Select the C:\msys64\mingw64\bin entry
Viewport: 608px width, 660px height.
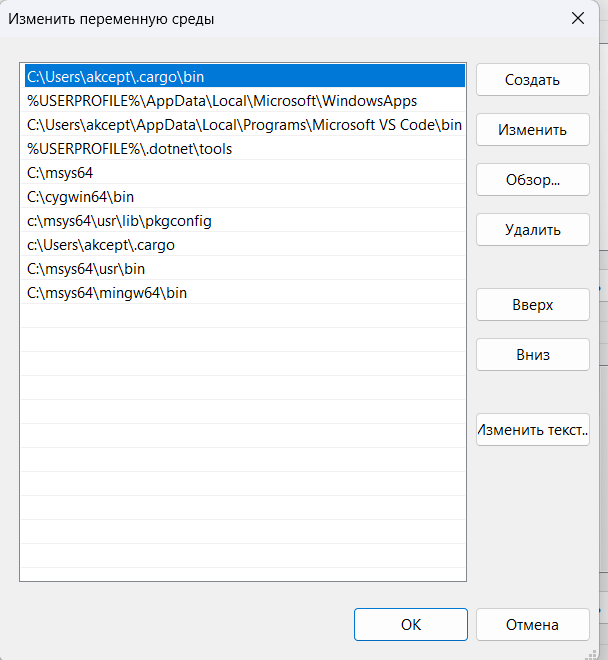107,293
